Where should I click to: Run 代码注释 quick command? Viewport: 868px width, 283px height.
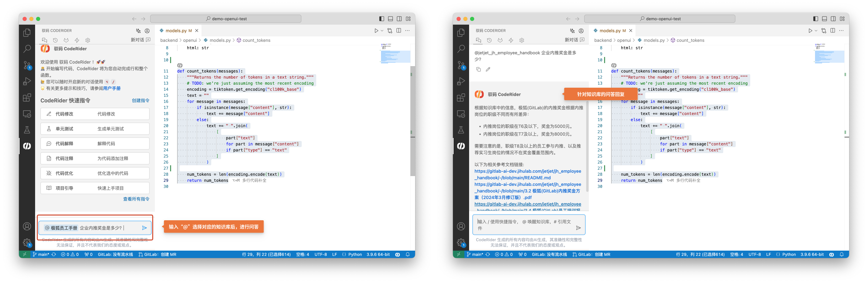point(95,159)
